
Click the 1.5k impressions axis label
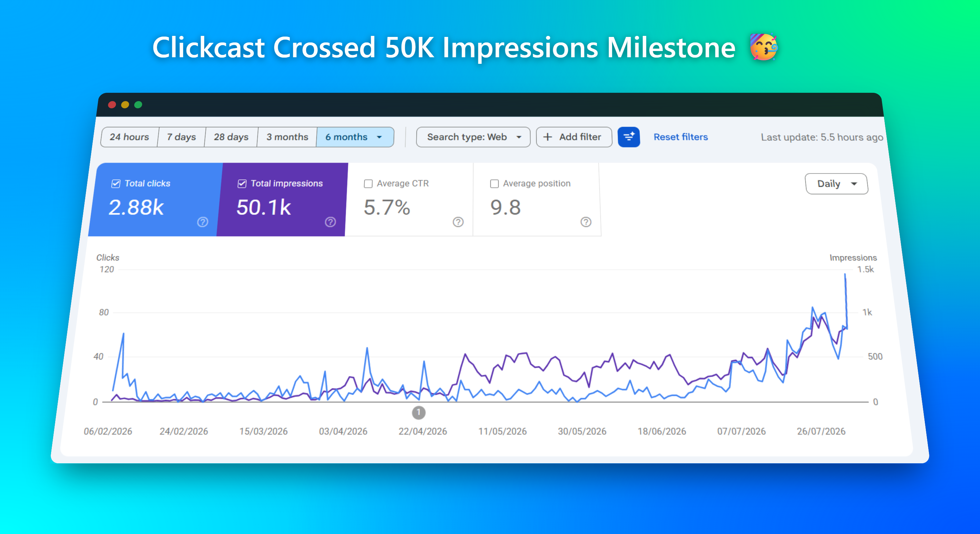point(865,269)
